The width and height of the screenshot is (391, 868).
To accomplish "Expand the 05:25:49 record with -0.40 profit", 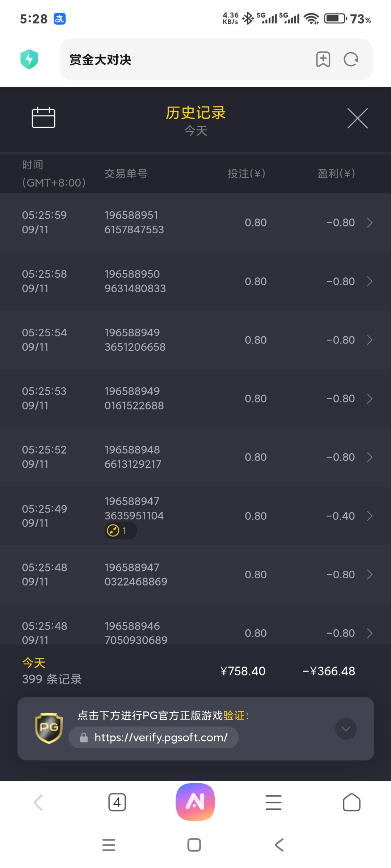I will [369, 516].
